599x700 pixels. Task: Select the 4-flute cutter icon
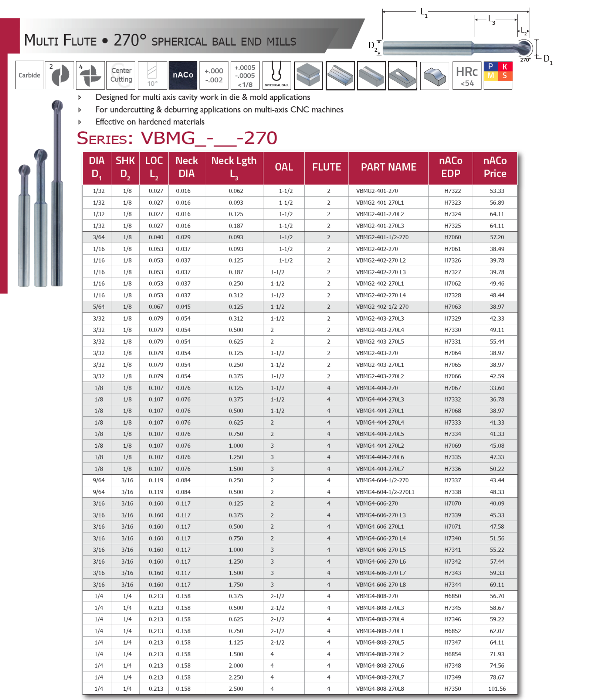click(90, 75)
